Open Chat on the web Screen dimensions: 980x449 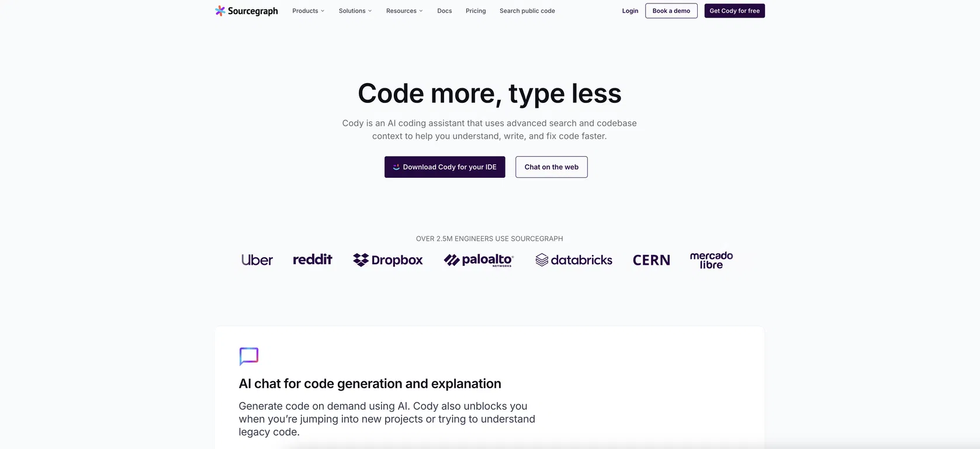click(x=551, y=167)
